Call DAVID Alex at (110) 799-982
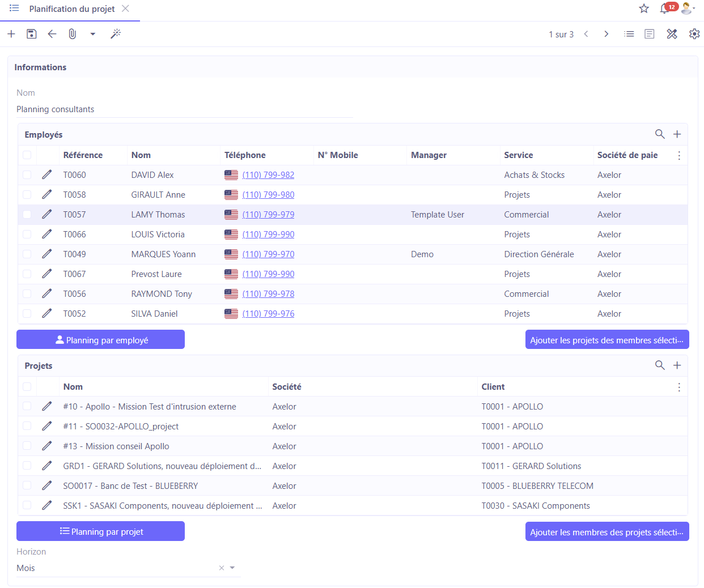 268,175
